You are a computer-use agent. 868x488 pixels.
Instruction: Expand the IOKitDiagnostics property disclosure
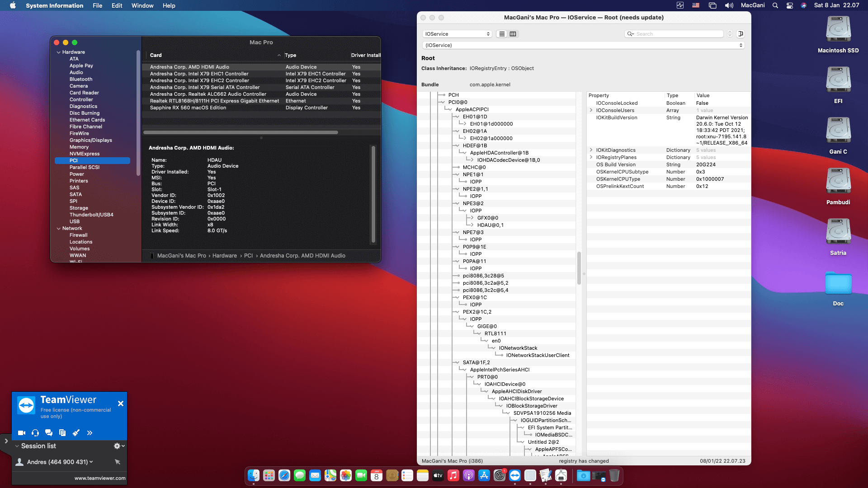pyautogui.click(x=591, y=150)
